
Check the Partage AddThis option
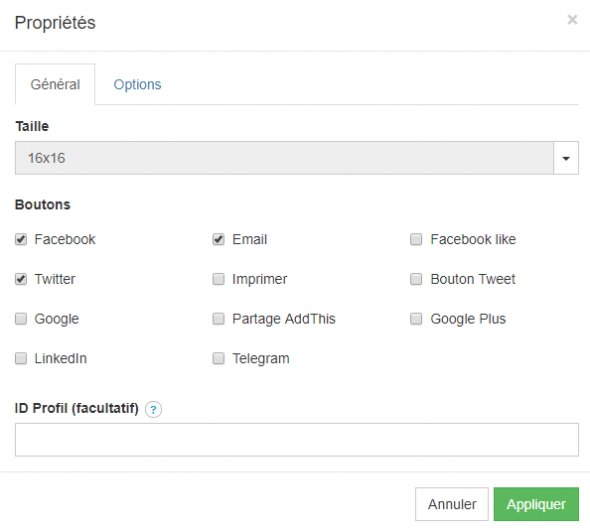click(x=219, y=319)
